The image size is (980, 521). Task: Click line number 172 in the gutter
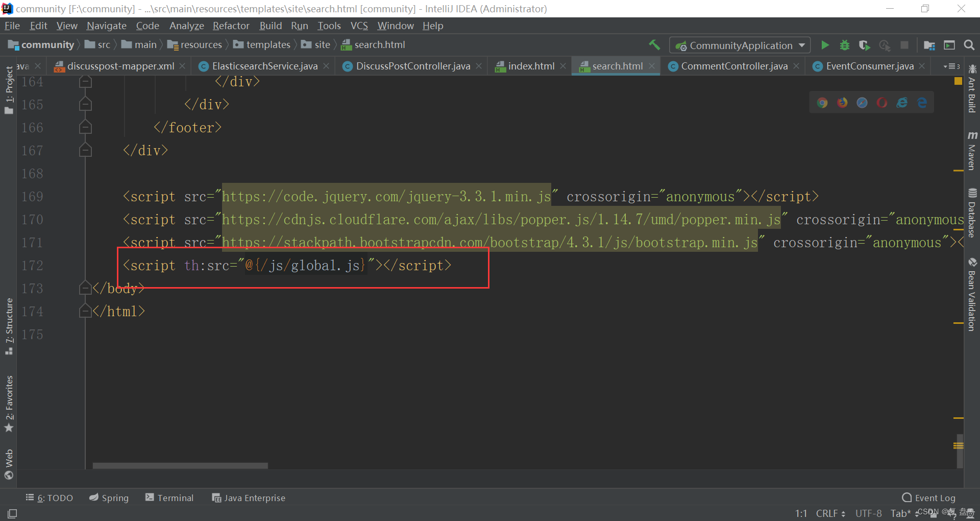(32, 266)
